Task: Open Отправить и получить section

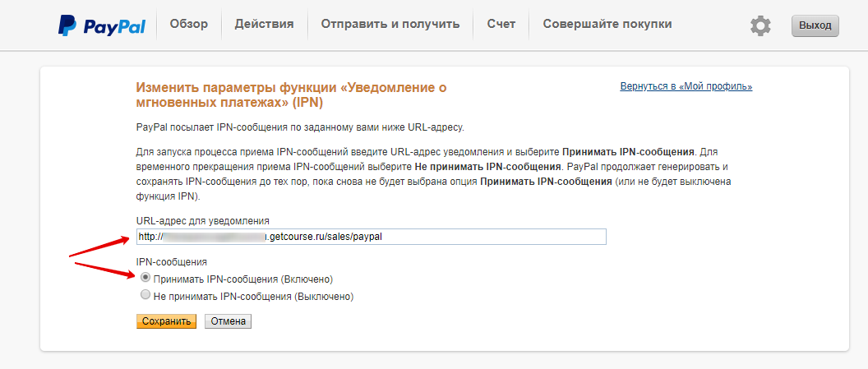Action: (390, 24)
